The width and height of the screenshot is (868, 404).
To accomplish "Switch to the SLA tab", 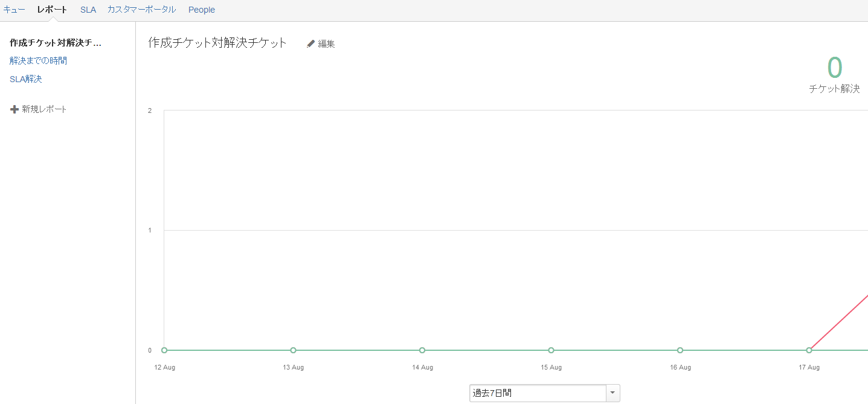I will 88,10.
